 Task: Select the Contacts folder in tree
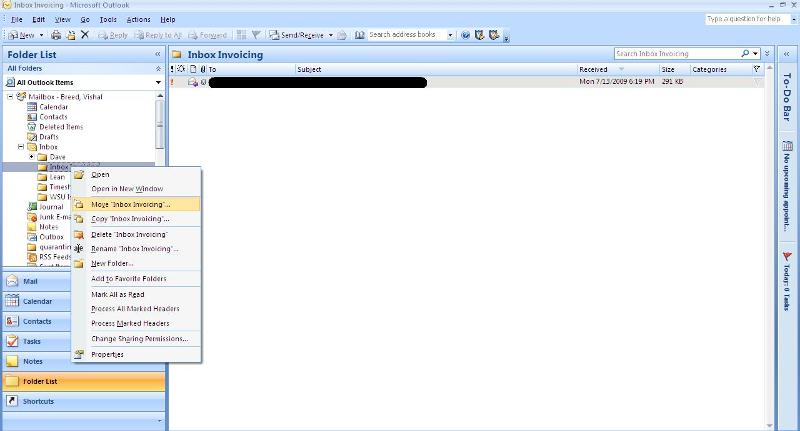54,117
